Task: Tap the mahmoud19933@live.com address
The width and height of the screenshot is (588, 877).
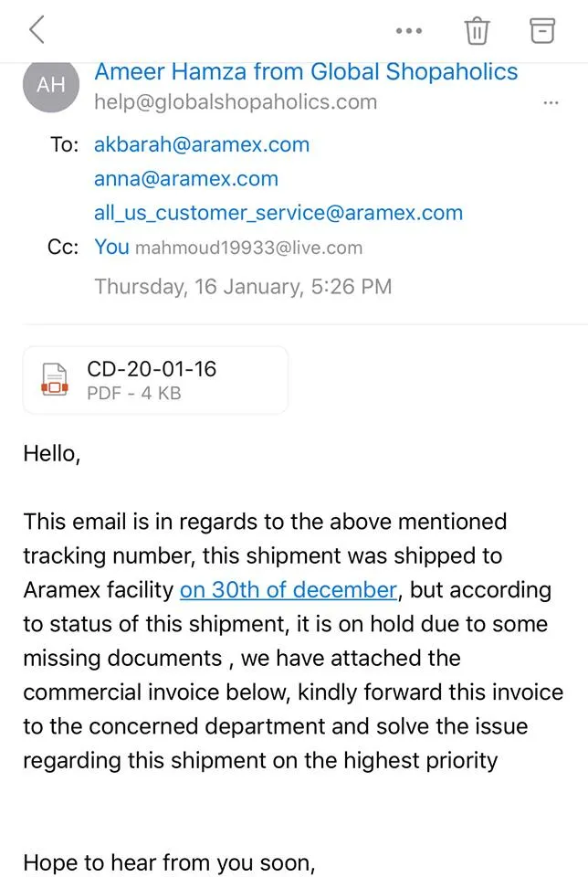Action: pyautogui.click(x=248, y=248)
